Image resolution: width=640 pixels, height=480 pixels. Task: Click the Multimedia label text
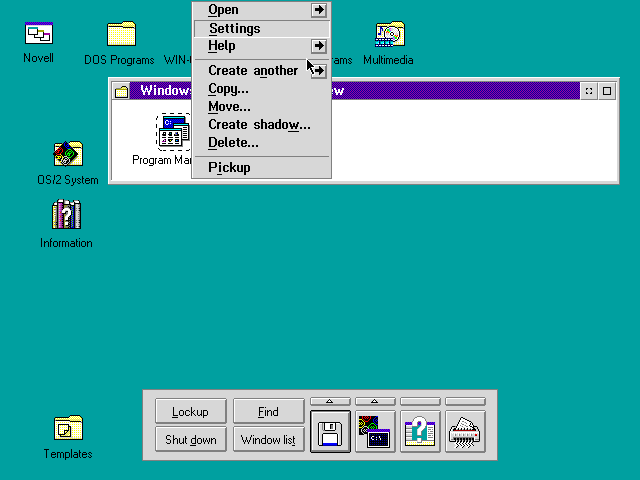point(388,60)
